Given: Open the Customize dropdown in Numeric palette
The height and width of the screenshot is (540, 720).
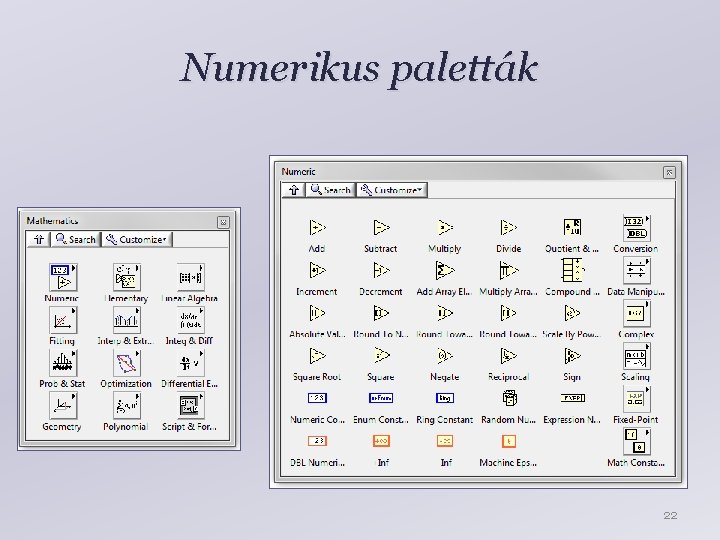Looking at the screenshot, I should tap(392, 190).
